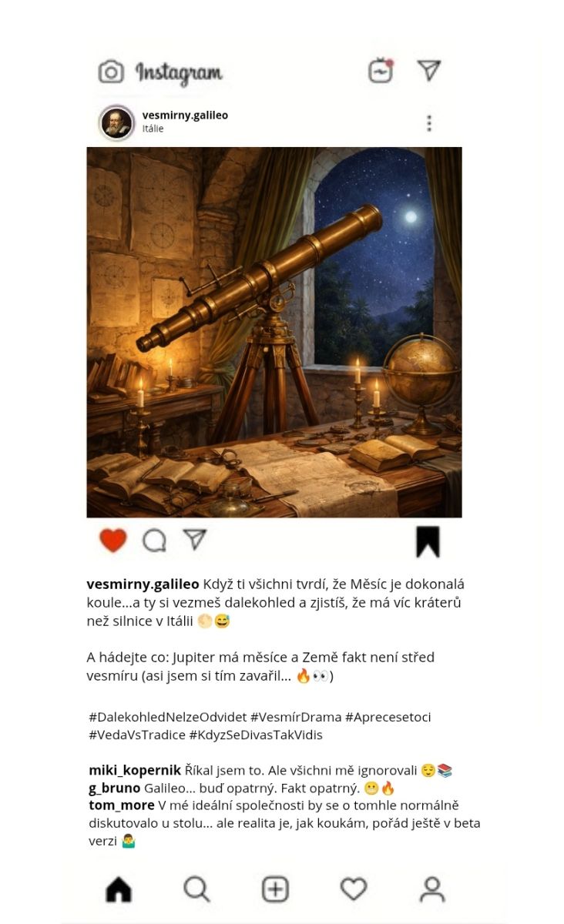Open direct messages paper plane at top
The height and width of the screenshot is (924, 564).
pos(428,71)
